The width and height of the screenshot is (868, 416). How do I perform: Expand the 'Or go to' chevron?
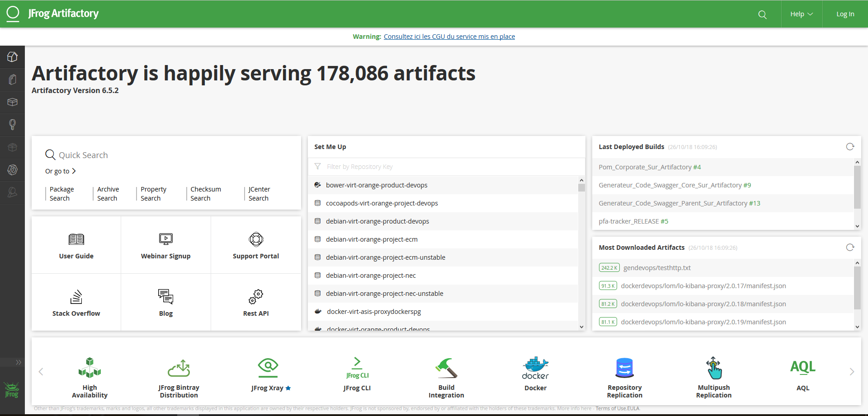pyautogui.click(x=74, y=171)
